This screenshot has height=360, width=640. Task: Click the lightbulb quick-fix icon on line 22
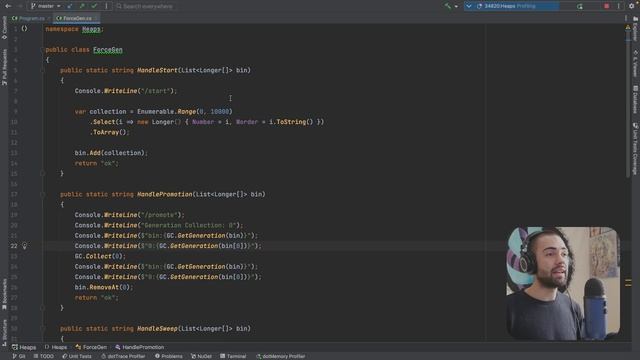point(24,246)
